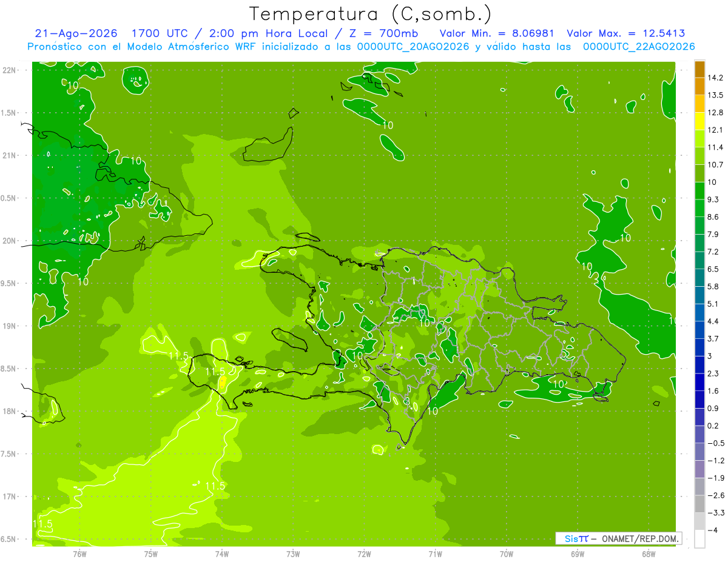Click the title "Temperatura (C,somb.)"
This screenshot has height=562, width=728.
click(x=370, y=13)
